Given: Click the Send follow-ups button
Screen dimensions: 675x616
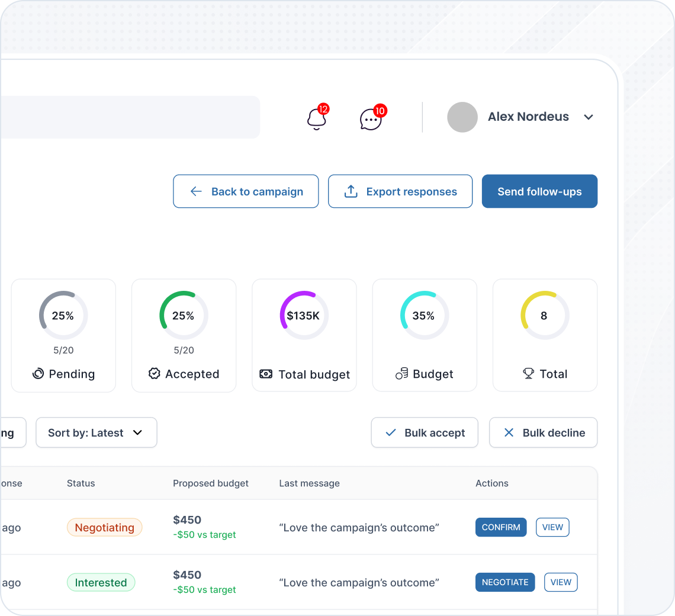Looking at the screenshot, I should [x=539, y=191].
